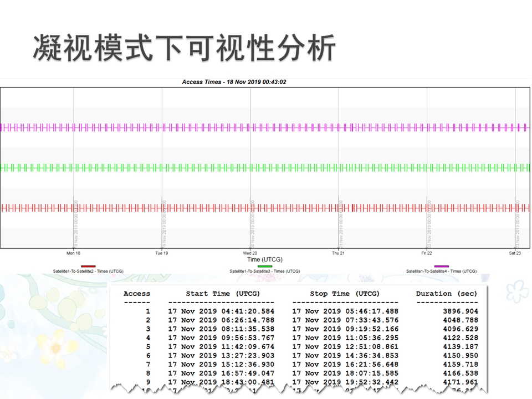Click the 'Access Times' chart title
Screen dimensions: 532x399
[x=234, y=82]
